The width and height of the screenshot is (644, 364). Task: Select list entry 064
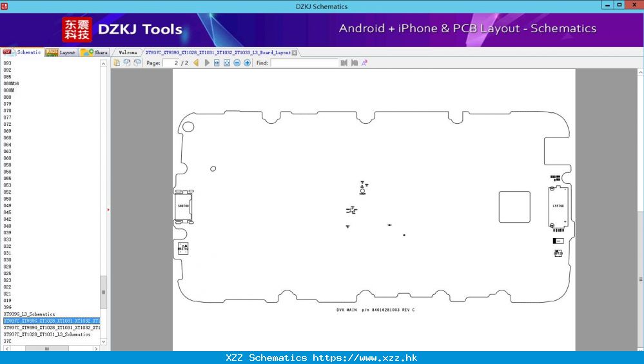pos(7,145)
